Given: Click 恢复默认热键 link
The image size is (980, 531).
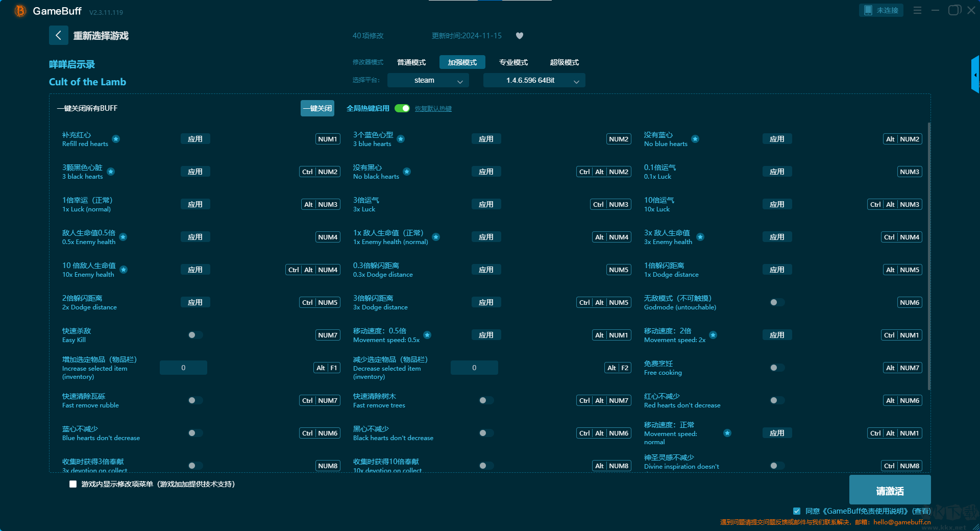Looking at the screenshot, I should click(433, 108).
